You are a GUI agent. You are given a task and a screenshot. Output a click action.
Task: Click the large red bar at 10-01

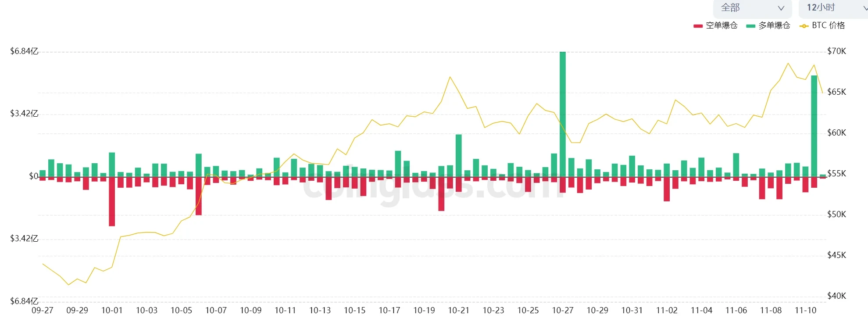[x=112, y=201]
